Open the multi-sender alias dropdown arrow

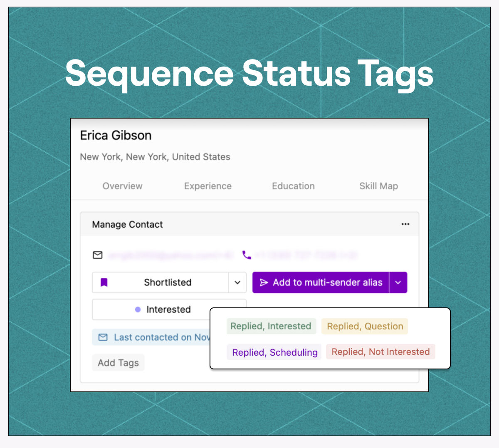[x=398, y=282]
